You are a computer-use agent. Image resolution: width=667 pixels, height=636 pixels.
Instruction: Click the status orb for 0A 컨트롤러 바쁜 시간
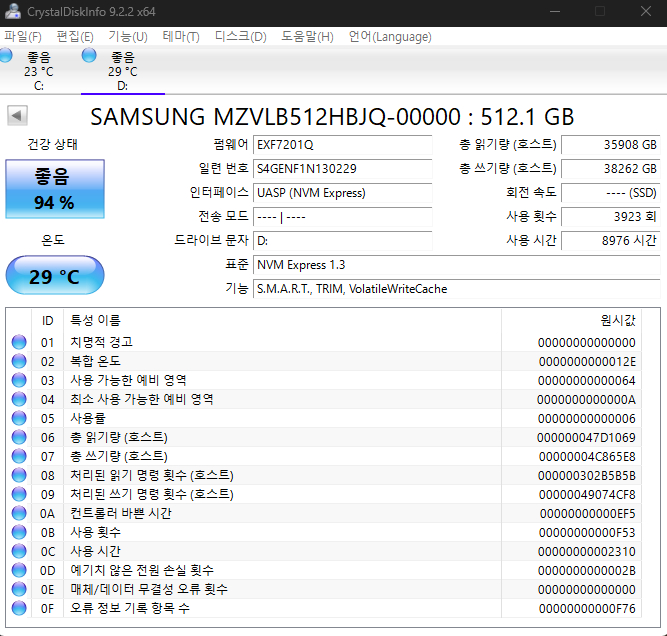tap(19, 513)
